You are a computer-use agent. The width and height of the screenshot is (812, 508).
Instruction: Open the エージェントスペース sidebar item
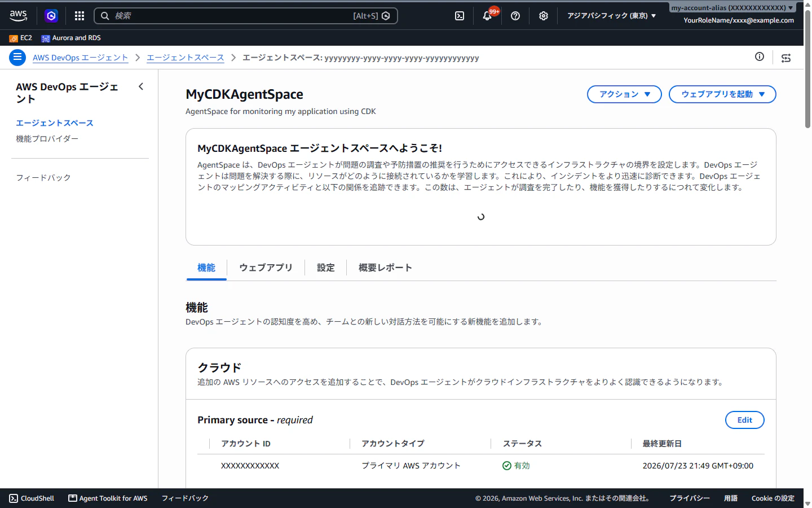[55, 123]
